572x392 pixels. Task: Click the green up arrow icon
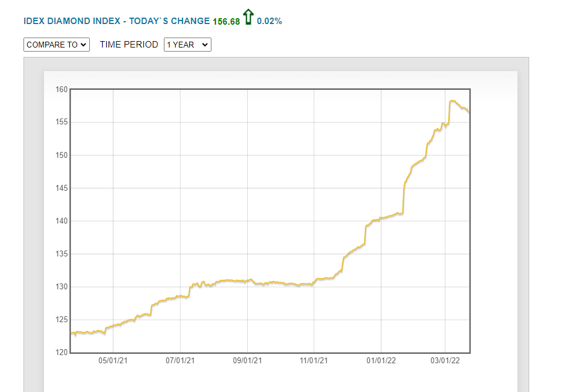coord(248,17)
